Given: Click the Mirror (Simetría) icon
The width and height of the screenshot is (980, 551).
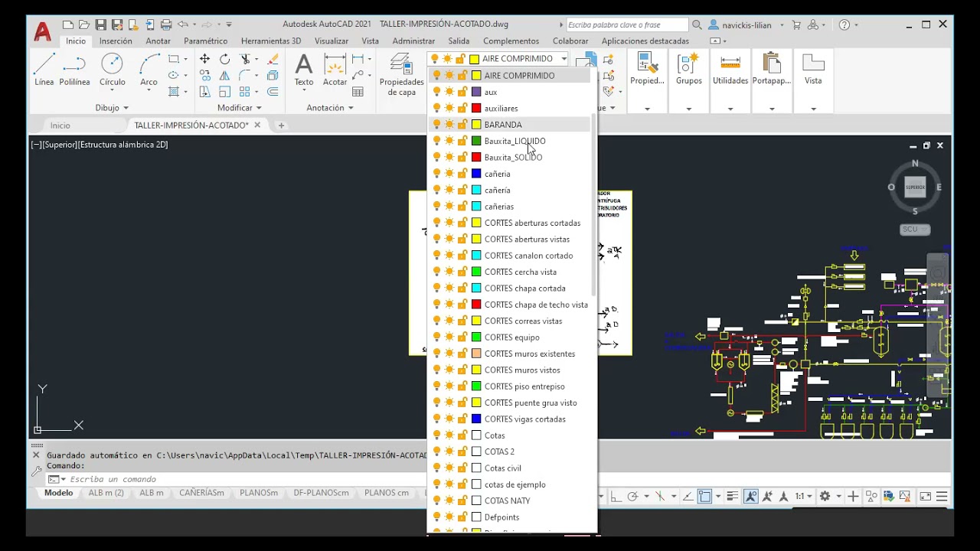Looking at the screenshot, I should coord(224,75).
